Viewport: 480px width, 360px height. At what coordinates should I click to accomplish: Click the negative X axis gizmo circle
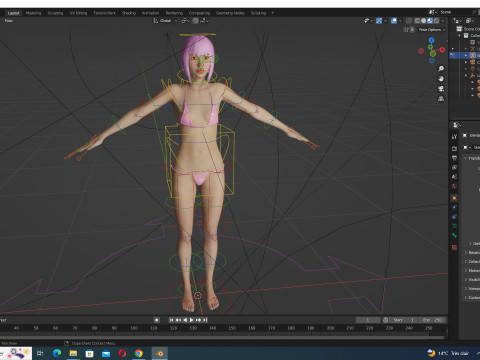coord(421,51)
